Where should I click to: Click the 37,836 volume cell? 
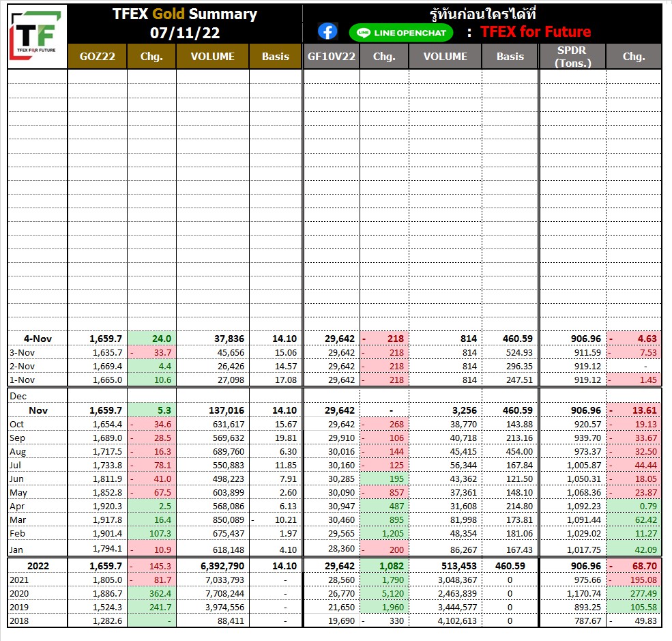[x=213, y=339]
